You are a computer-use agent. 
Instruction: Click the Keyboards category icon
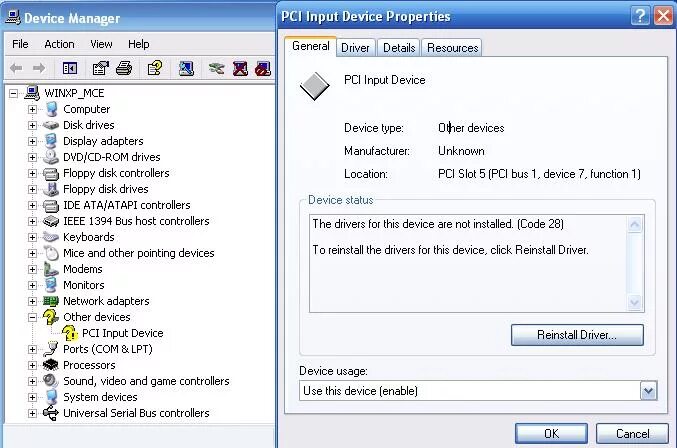pos(51,237)
